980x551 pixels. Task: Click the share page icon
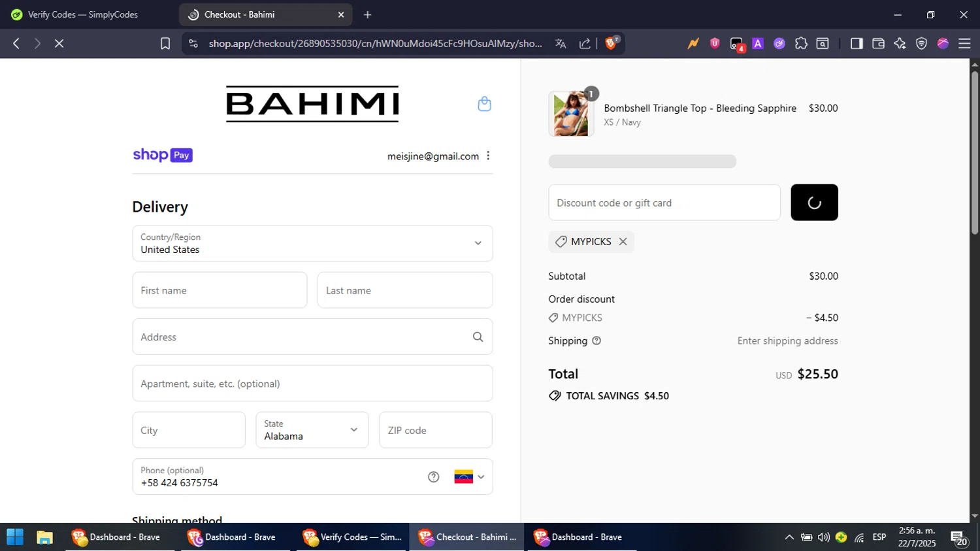(x=585, y=43)
